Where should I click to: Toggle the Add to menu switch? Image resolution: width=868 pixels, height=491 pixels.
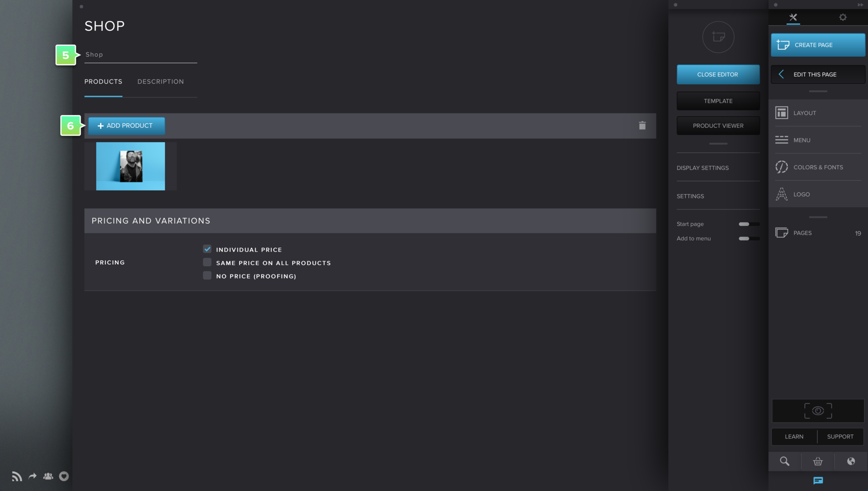point(749,238)
